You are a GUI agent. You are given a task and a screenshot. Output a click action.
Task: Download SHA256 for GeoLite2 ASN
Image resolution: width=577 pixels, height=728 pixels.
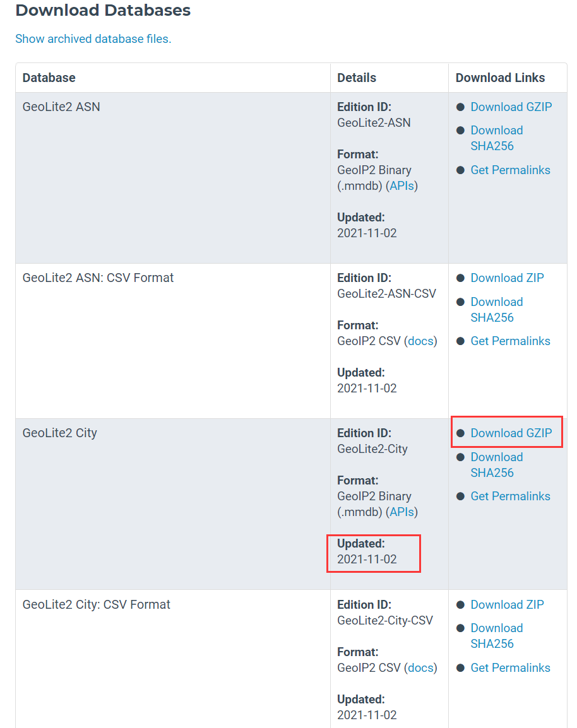coord(496,138)
